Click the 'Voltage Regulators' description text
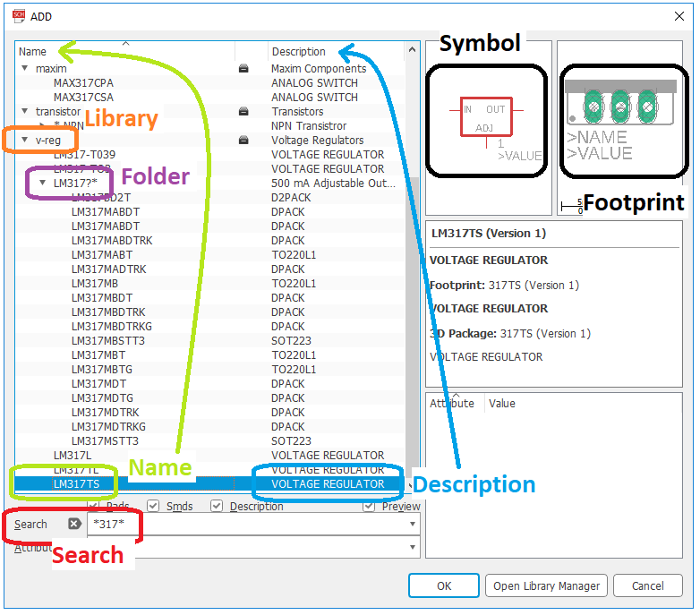 click(318, 141)
